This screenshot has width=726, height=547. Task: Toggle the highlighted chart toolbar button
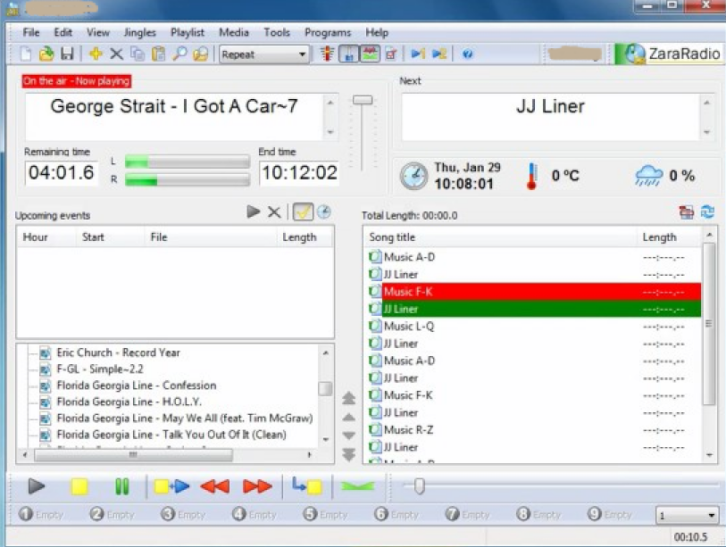[370, 54]
